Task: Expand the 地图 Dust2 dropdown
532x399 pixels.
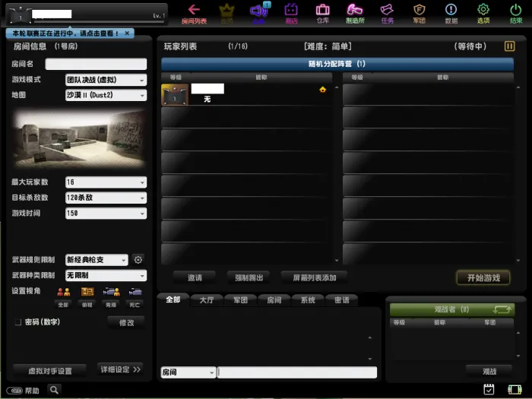Action: coord(106,95)
